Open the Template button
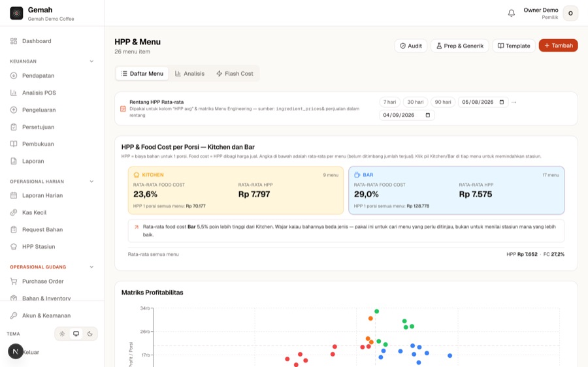Screen dimensions: 588x367 (514, 46)
